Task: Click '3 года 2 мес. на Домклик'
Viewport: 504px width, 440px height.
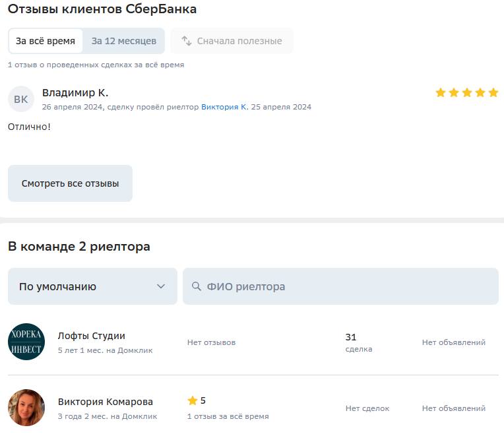Action: 108,416
